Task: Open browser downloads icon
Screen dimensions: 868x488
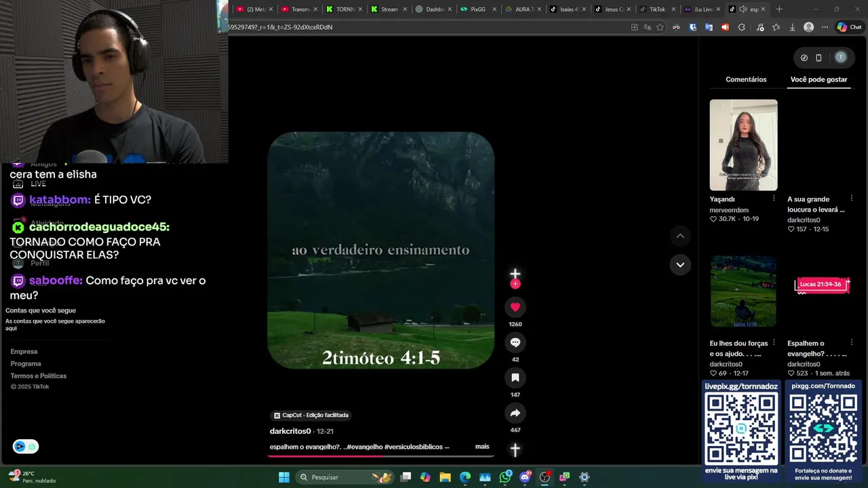Action: 792,27
